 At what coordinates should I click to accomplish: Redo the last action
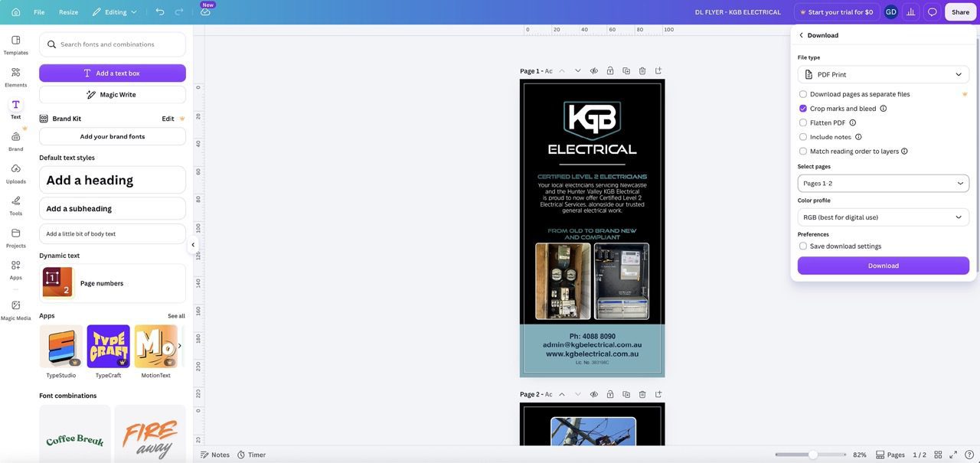click(179, 12)
